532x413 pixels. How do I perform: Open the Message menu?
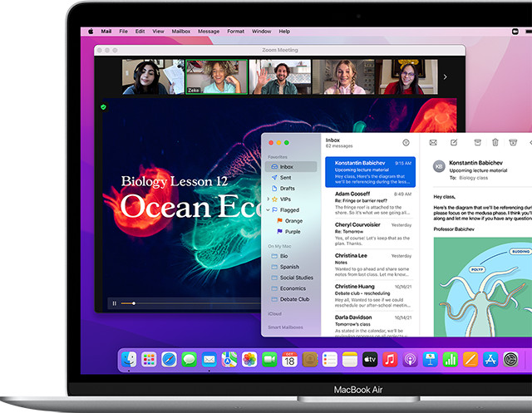tap(209, 32)
